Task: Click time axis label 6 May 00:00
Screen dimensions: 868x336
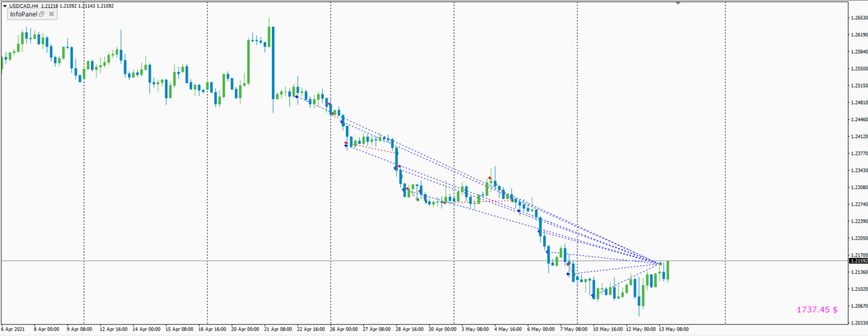Action: 542,330
